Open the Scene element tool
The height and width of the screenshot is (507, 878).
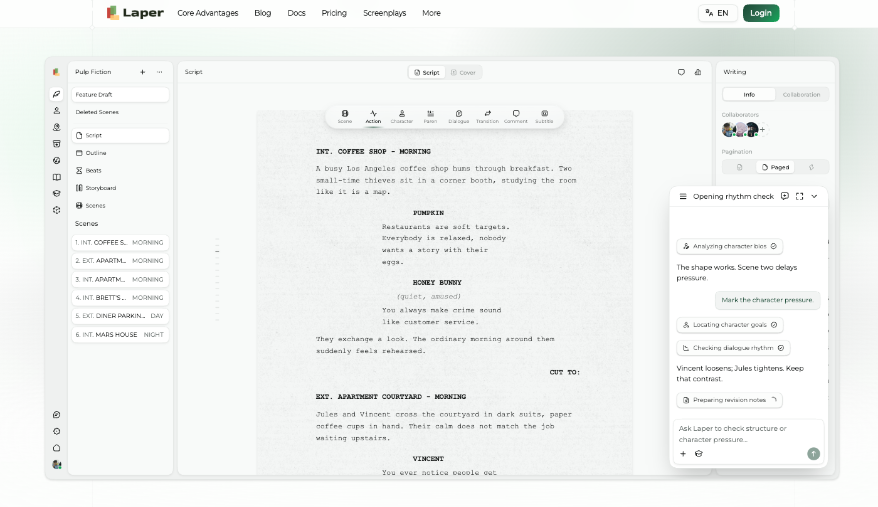point(345,117)
